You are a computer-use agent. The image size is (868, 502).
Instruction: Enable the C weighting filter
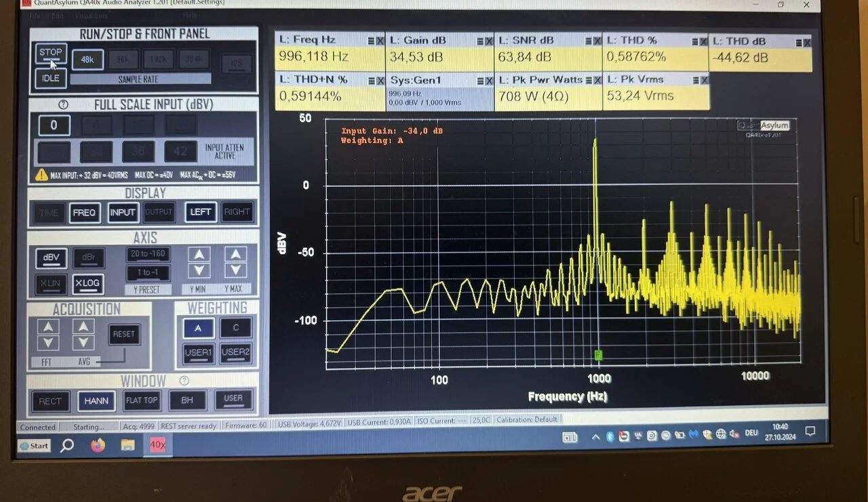click(235, 328)
